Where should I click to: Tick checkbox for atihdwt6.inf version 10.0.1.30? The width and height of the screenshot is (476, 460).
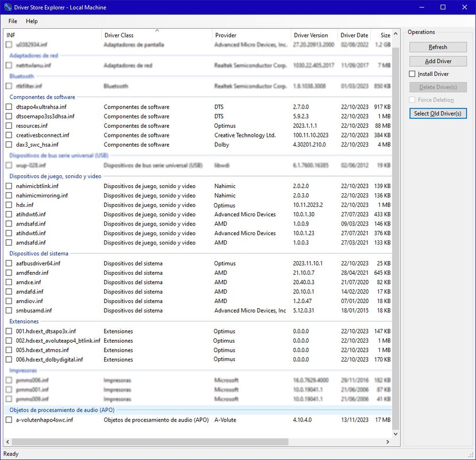coord(9,214)
